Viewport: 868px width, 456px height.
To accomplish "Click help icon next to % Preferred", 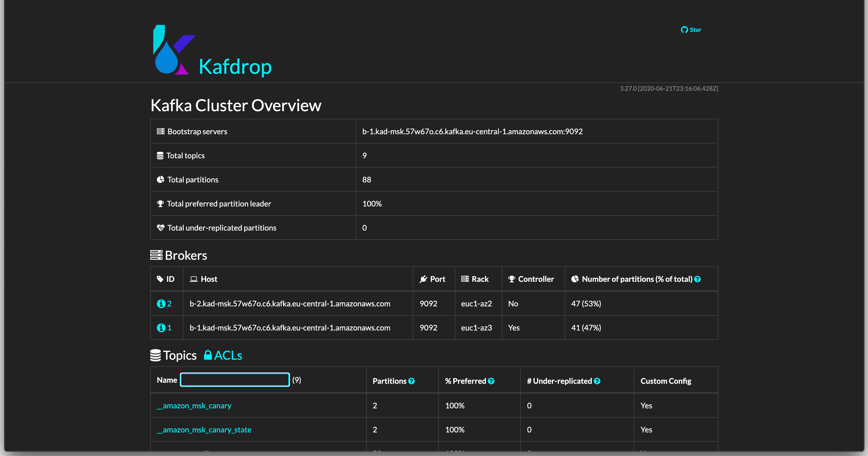I will coord(491,381).
